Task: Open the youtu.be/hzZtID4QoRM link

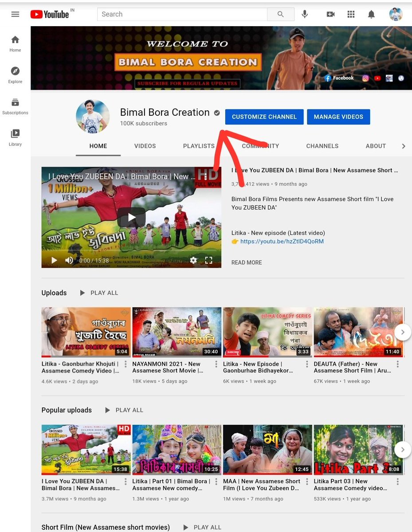Action: (x=282, y=242)
